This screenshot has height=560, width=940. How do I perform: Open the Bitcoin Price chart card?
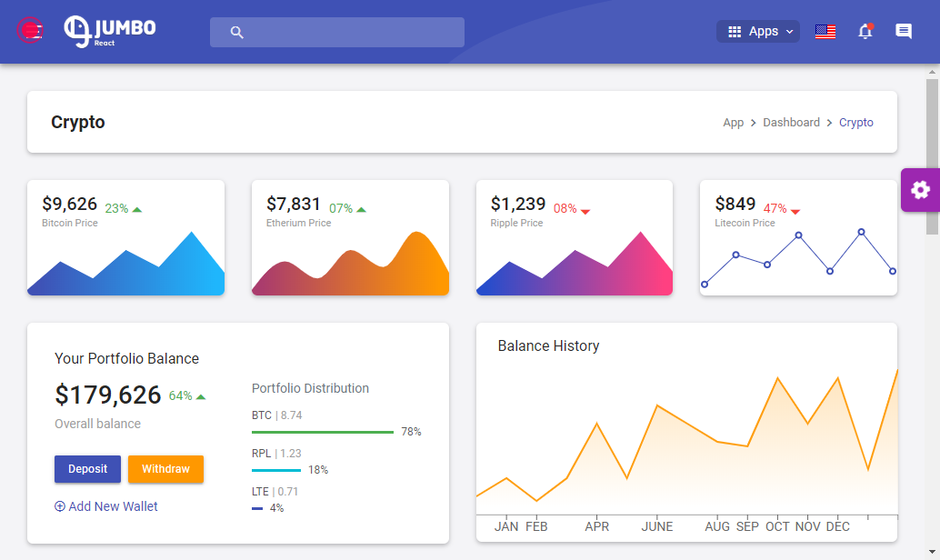click(125, 237)
